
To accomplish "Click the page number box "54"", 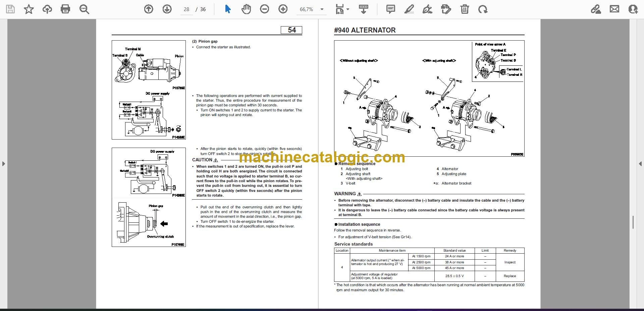I will tap(291, 30).
